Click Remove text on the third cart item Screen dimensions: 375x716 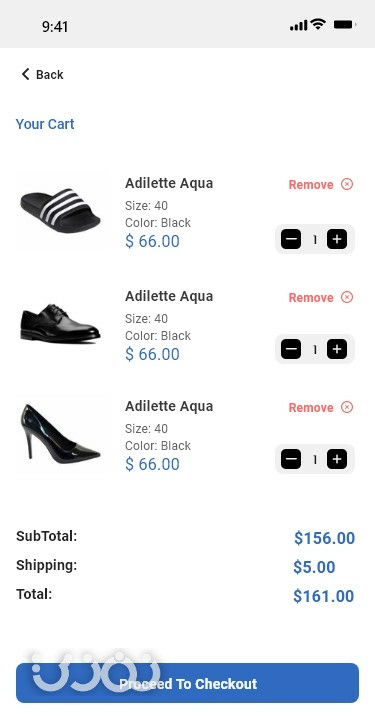coord(311,407)
